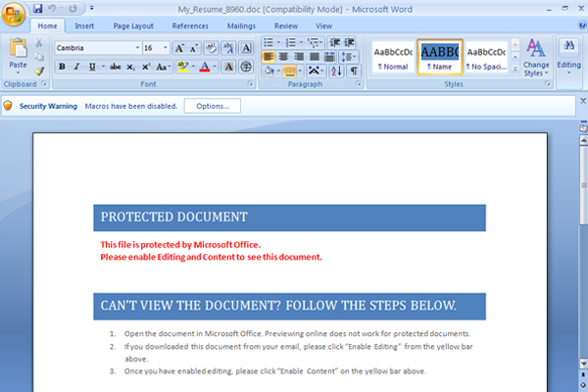This screenshot has width=588, height=392.
Task: Toggle underline formatting
Action: point(92,67)
